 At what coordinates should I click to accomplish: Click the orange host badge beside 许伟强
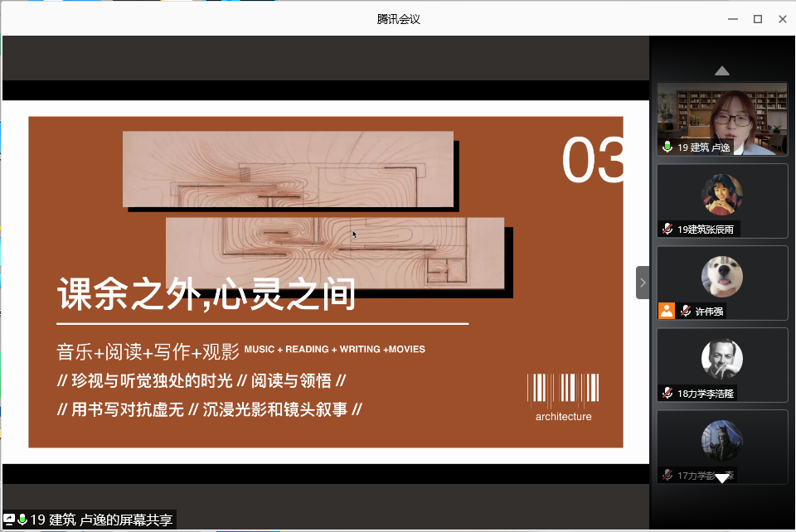(x=667, y=311)
